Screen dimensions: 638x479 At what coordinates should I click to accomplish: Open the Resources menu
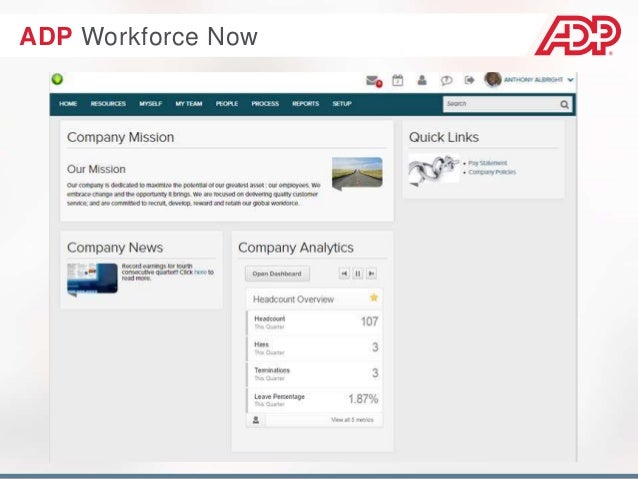point(108,104)
